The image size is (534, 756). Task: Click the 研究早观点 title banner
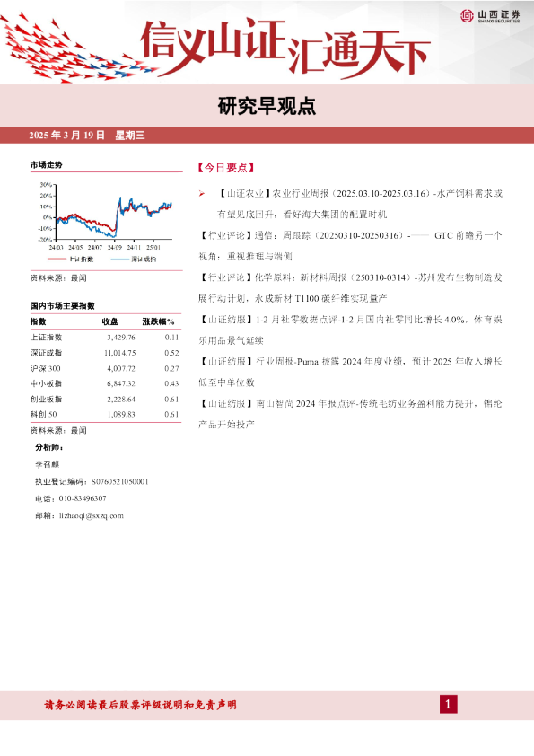(267, 106)
